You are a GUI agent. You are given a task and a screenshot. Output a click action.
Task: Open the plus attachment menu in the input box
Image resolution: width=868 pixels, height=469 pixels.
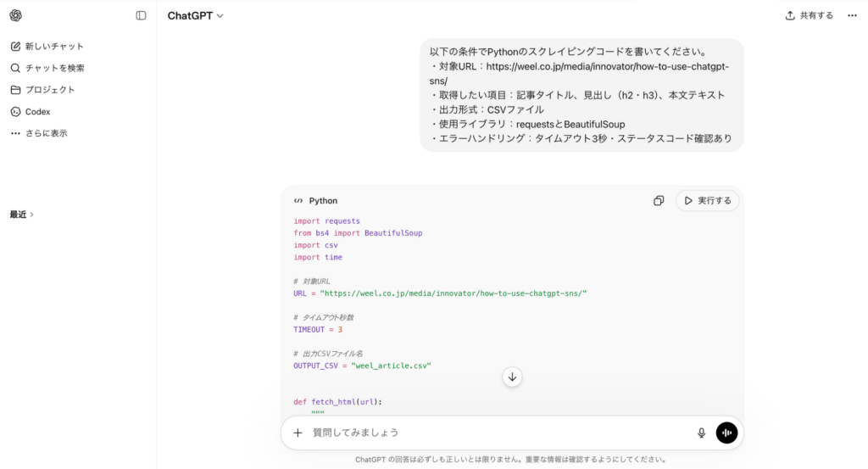click(298, 433)
